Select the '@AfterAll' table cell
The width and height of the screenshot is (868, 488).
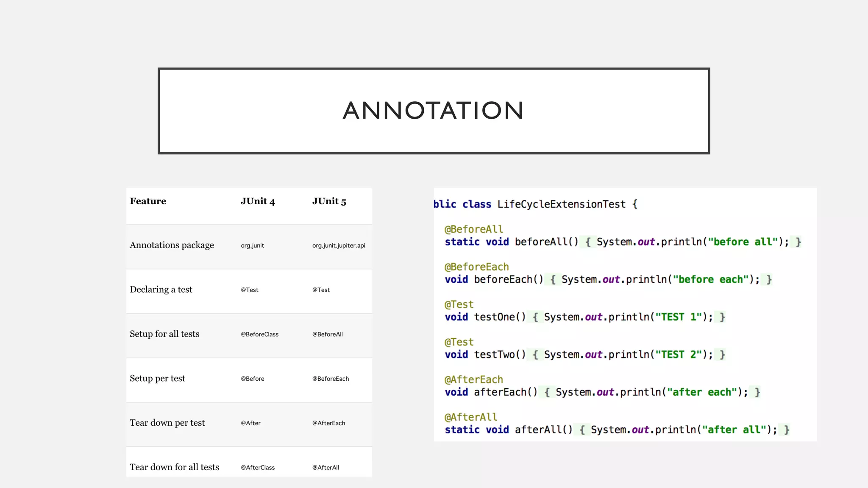point(325,468)
